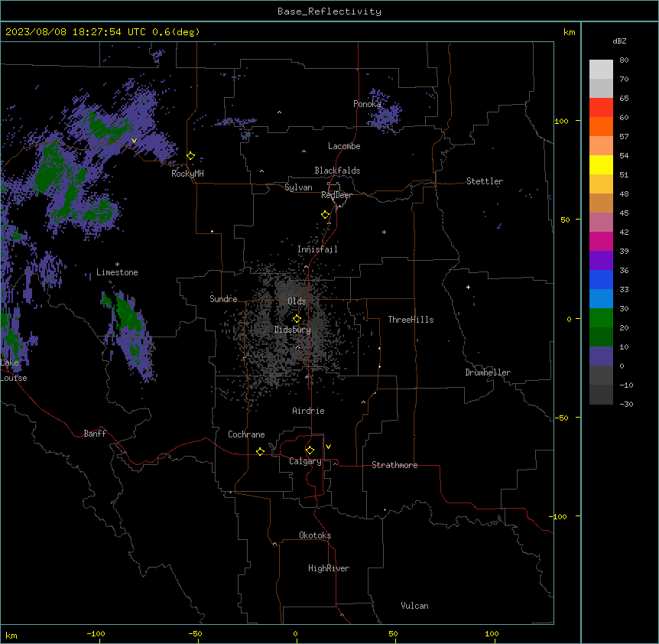Select the purple 10 dBZ color swatch
Viewport: 659px width, 644px height.
(x=601, y=356)
